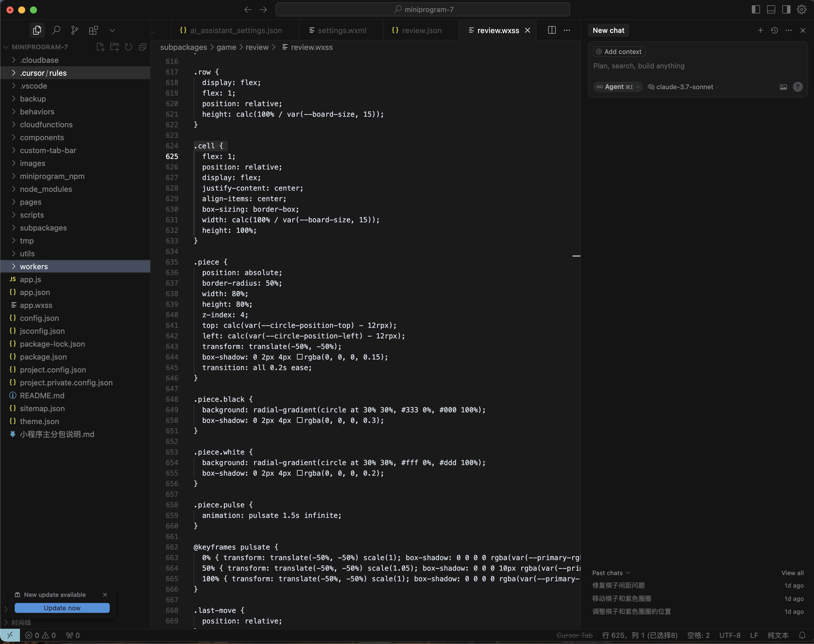Viewport: 814px width, 644px height.
Task: Open notifications bell in status bar
Action: click(802, 635)
